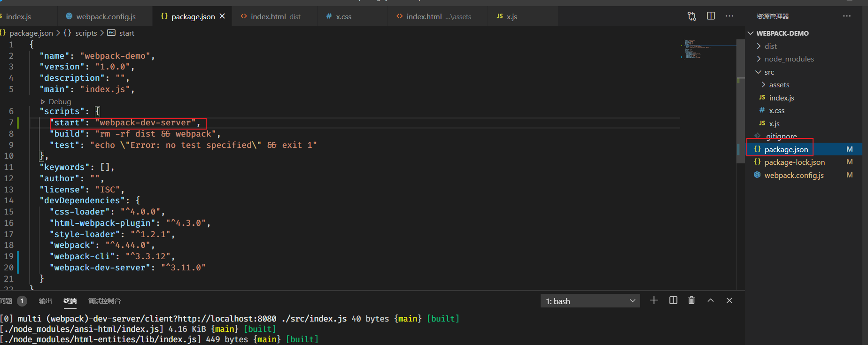Open the compare changes icon in editor toolbar
Screen dimensions: 868x345
pyautogui.click(x=692, y=16)
